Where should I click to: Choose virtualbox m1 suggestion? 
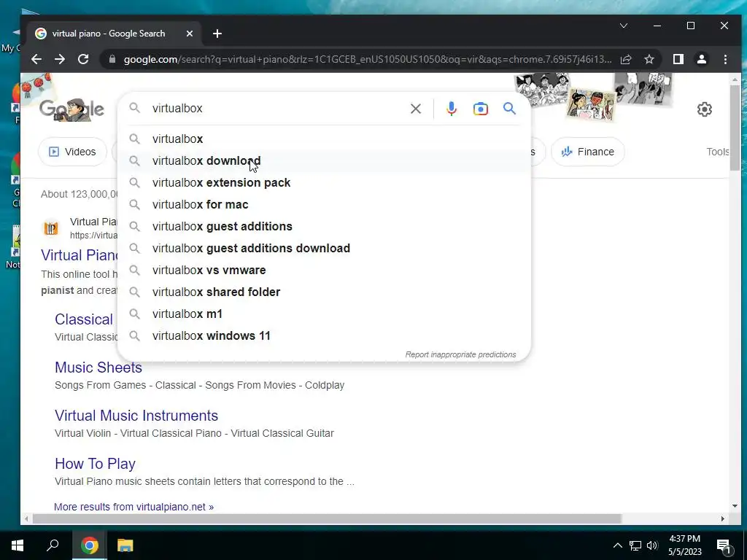(324, 314)
